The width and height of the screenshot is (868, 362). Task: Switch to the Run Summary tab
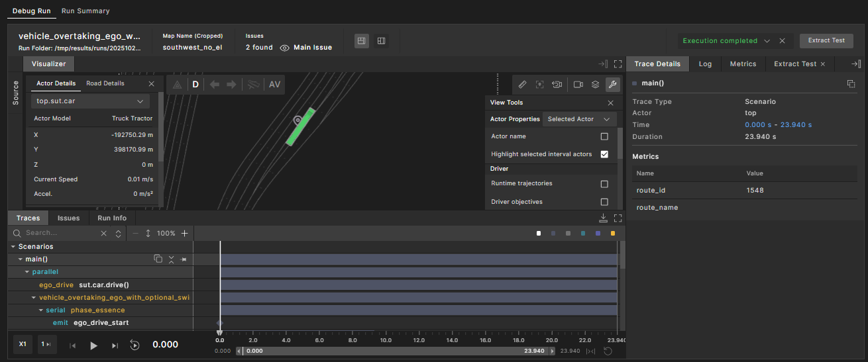(85, 11)
